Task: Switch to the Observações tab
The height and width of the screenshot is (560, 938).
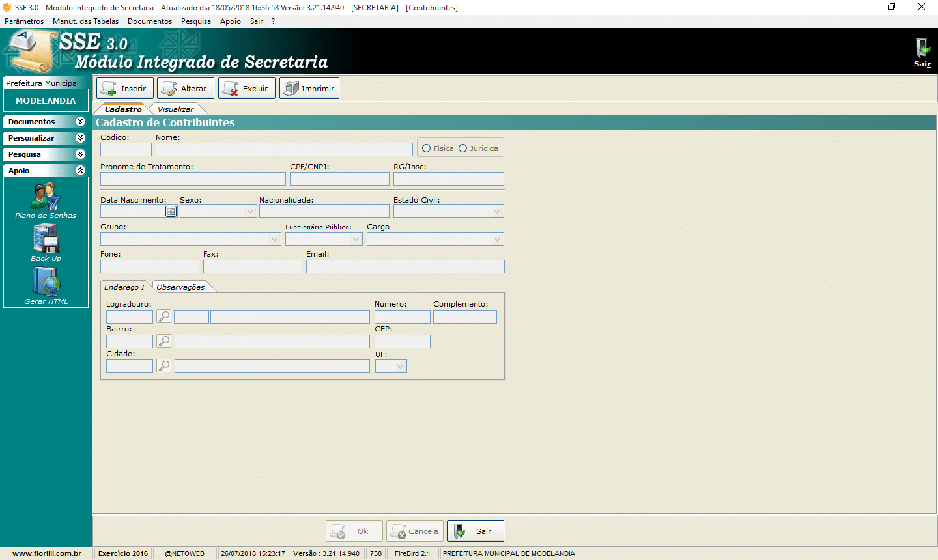Action: coord(180,287)
